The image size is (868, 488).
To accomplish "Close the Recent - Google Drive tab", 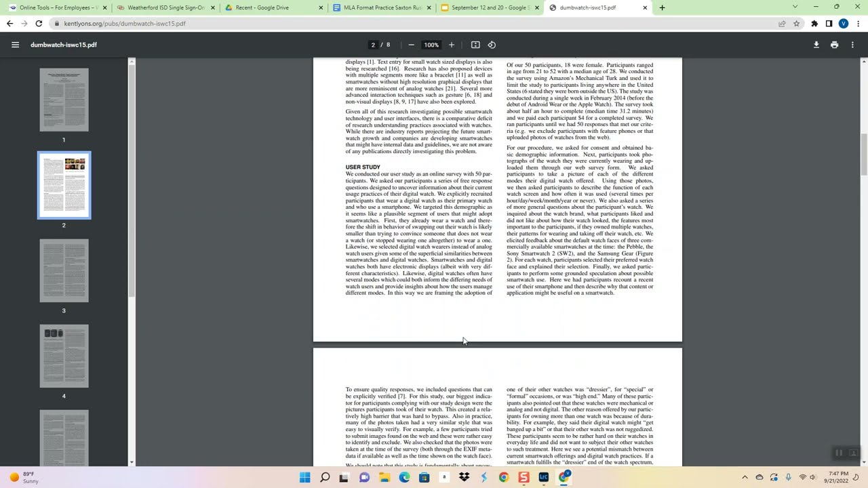I will (321, 7).
